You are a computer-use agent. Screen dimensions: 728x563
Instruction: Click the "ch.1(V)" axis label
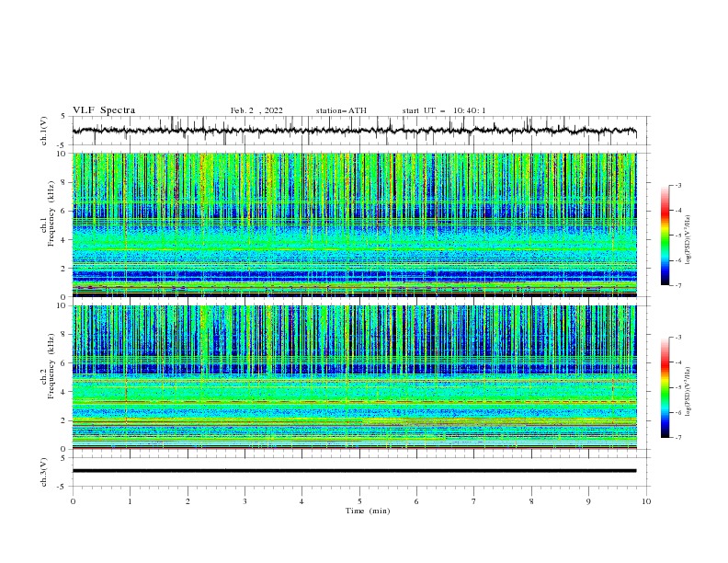[44, 131]
